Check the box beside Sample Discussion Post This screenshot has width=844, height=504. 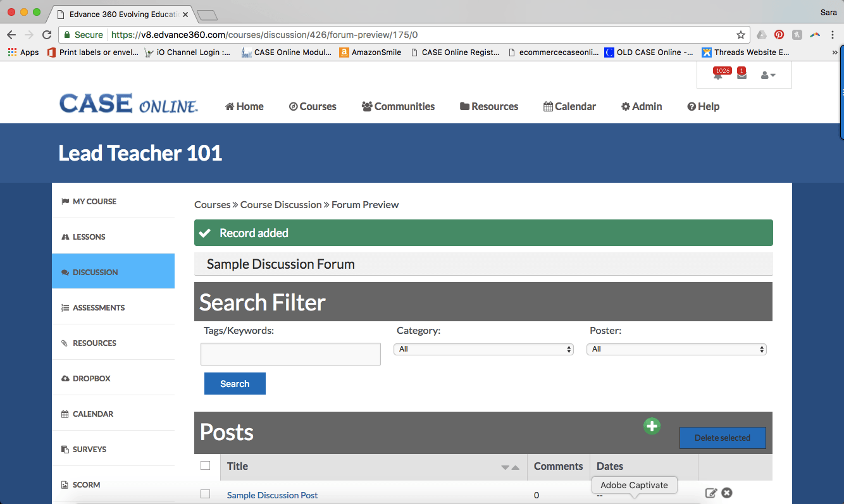205,495
